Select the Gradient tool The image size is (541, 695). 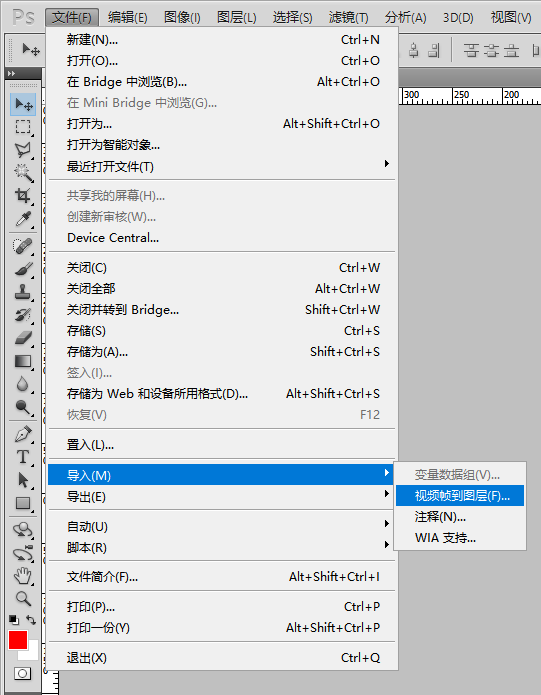[x=23, y=361]
